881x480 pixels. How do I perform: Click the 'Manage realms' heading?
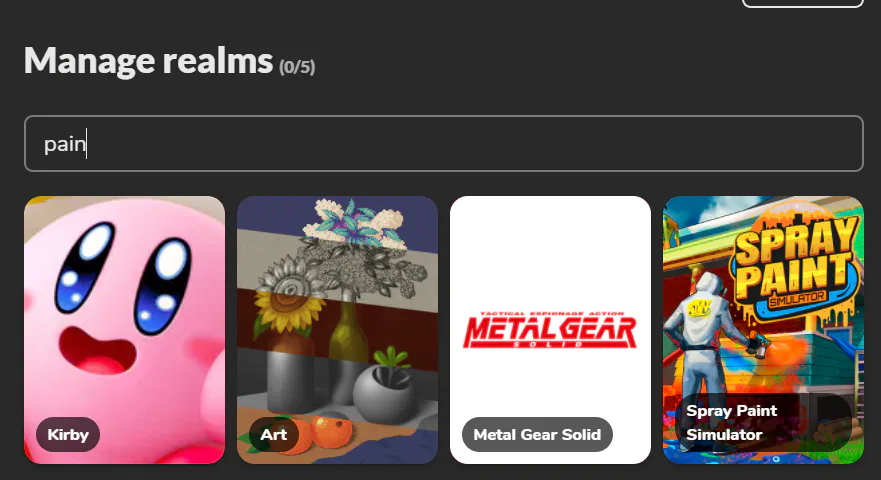[x=148, y=61]
